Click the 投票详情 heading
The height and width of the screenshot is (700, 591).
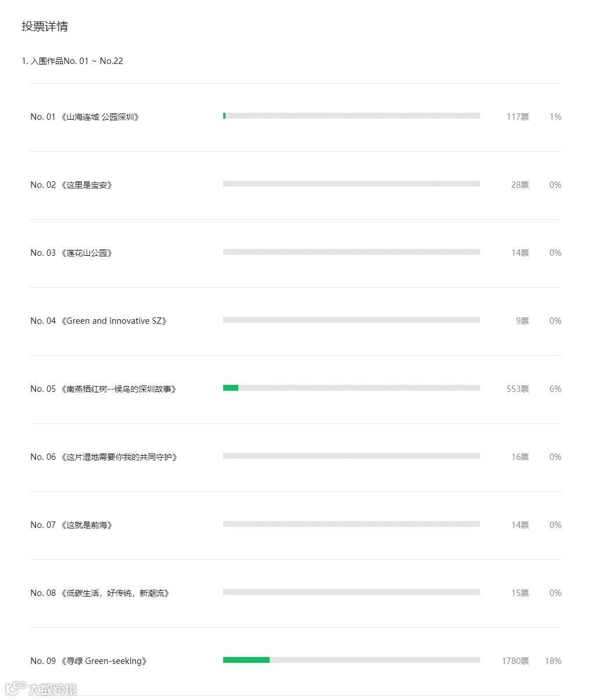point(45,27)
